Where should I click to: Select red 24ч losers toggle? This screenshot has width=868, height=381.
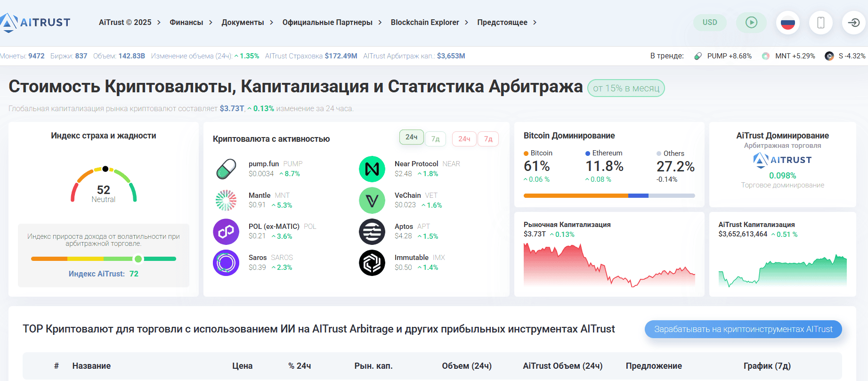464,139
